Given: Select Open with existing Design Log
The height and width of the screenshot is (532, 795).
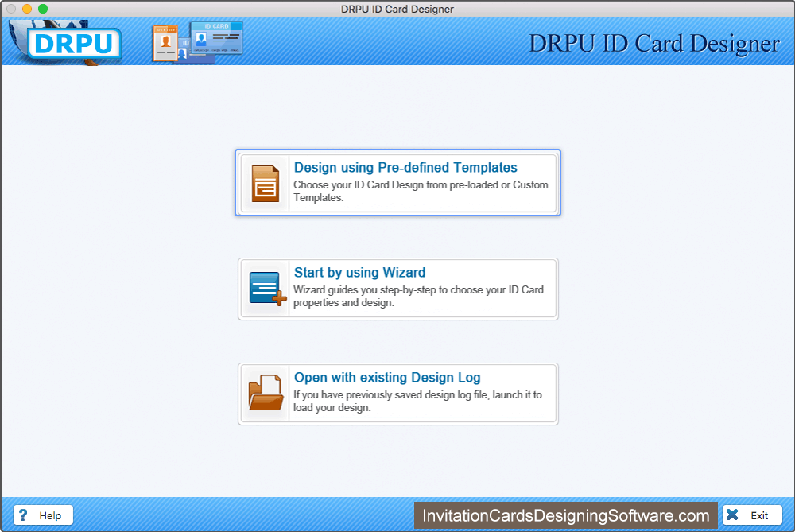Looking at the screenshot, I should tap(398, 394).
